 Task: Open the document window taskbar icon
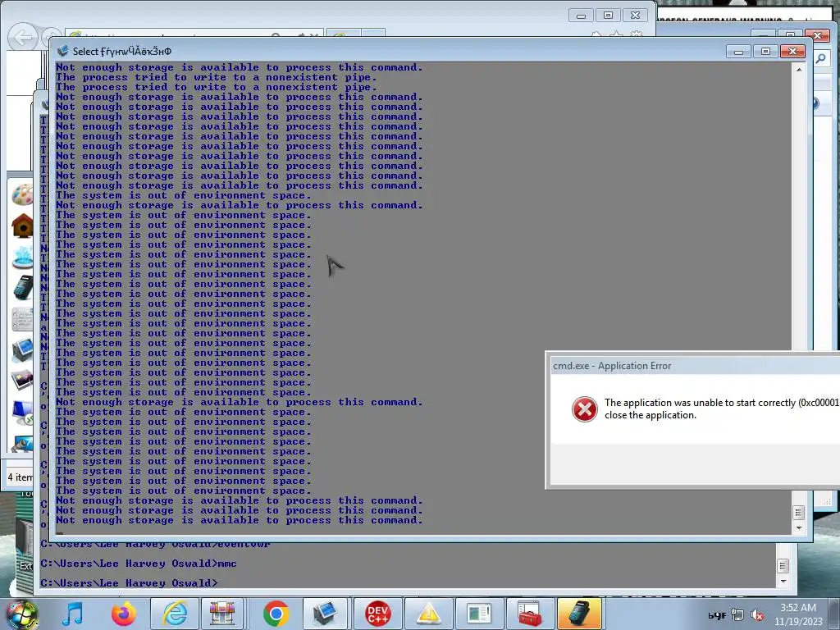click(x=479, y=614)
